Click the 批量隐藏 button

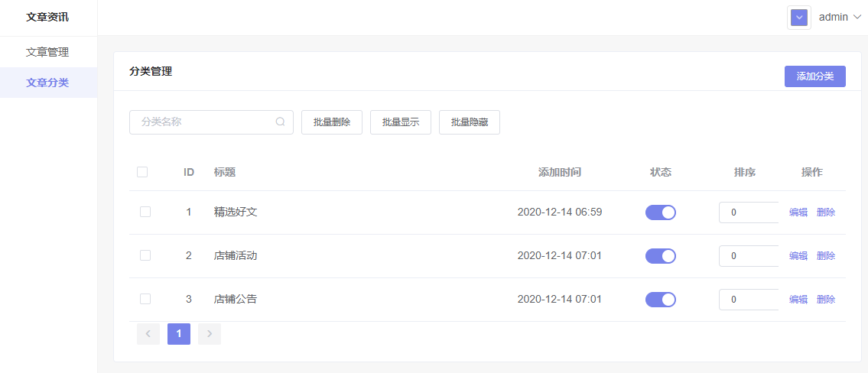(470, 122)
